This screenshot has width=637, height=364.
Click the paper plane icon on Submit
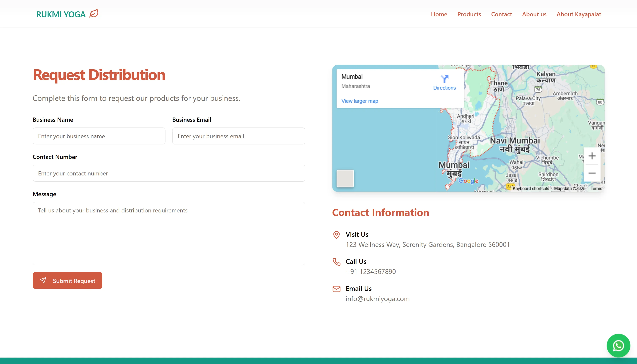point(43,281)
